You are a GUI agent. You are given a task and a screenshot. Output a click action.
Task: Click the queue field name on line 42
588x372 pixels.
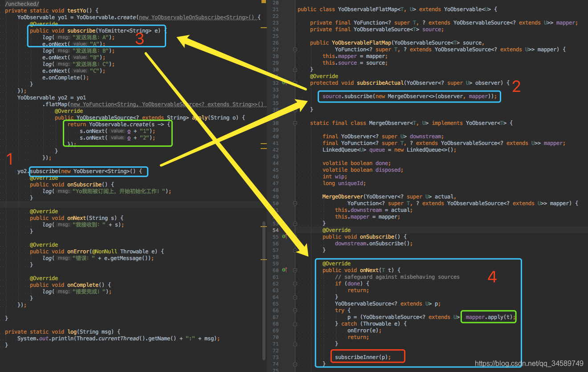(377, 150)
